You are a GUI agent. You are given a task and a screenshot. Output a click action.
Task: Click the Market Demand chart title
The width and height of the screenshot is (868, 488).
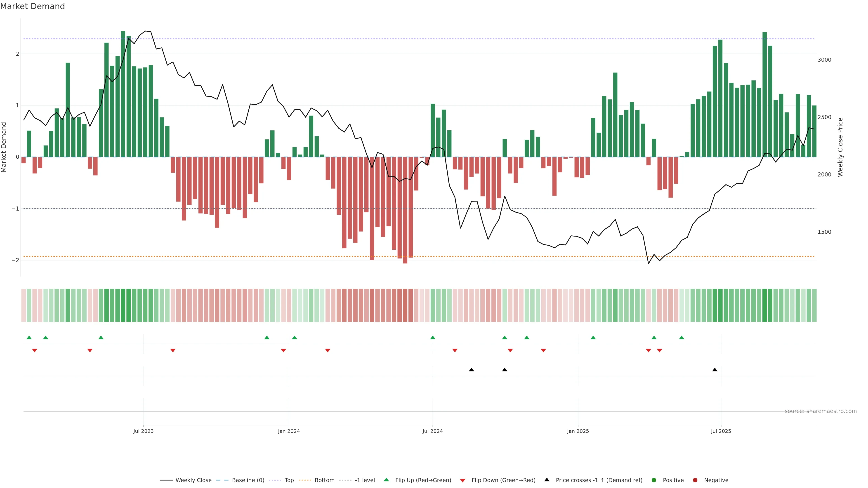pos(32,6)
